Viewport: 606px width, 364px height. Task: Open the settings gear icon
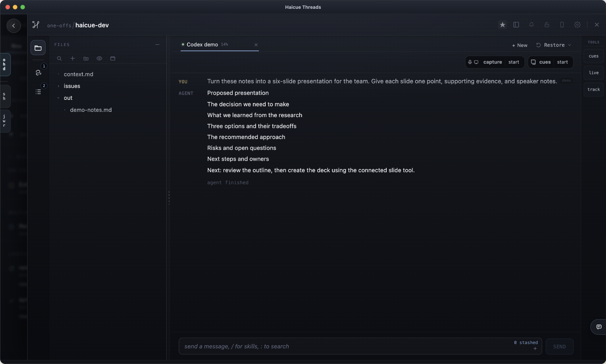[577, 25]
